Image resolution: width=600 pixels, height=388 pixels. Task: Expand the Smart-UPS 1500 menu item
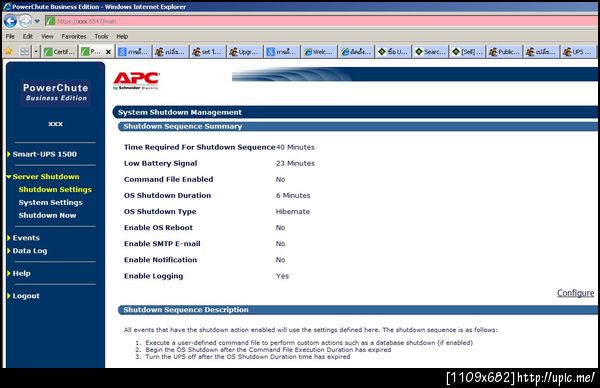(44, 154)
